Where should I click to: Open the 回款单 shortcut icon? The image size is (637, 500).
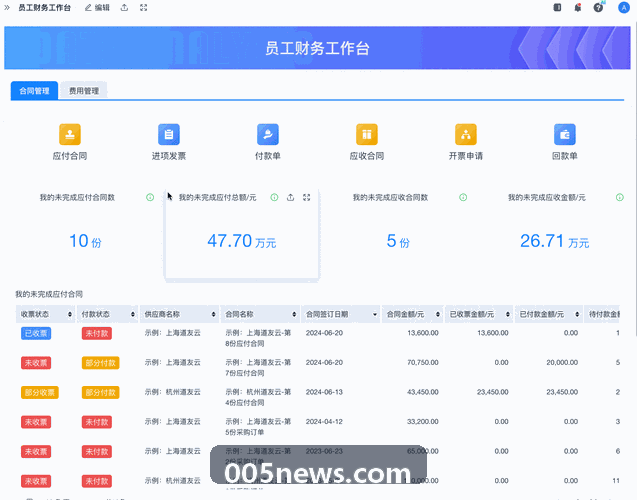click(x=565, y=134)
